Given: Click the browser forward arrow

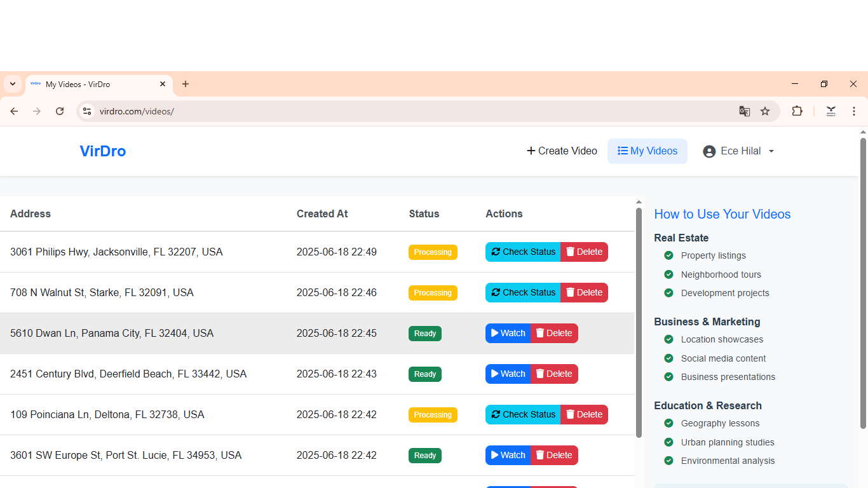Looking at the screenshot, I should pyautogui.click(x=37, y=111).
